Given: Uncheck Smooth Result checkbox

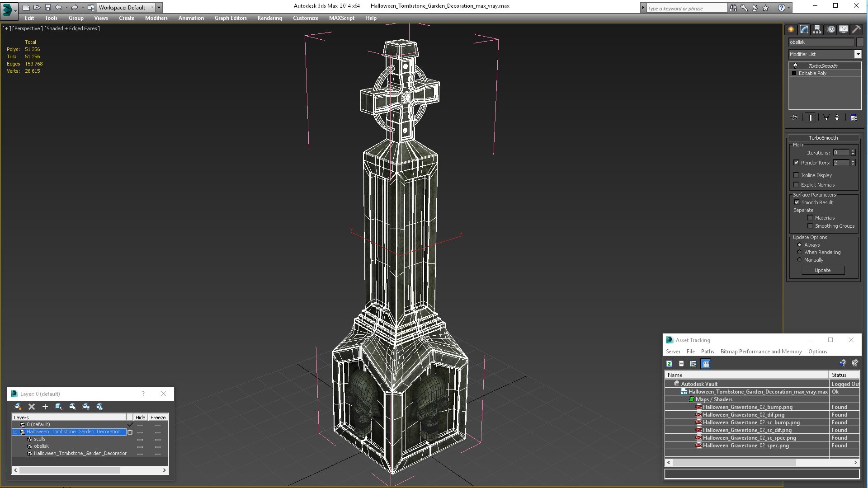Looking at the screenshot, I should pyautogui.click(x=797, y=202).
